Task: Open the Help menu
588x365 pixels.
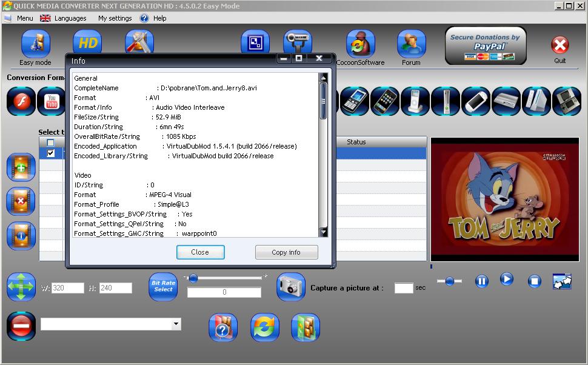Action: pos(160,18)
